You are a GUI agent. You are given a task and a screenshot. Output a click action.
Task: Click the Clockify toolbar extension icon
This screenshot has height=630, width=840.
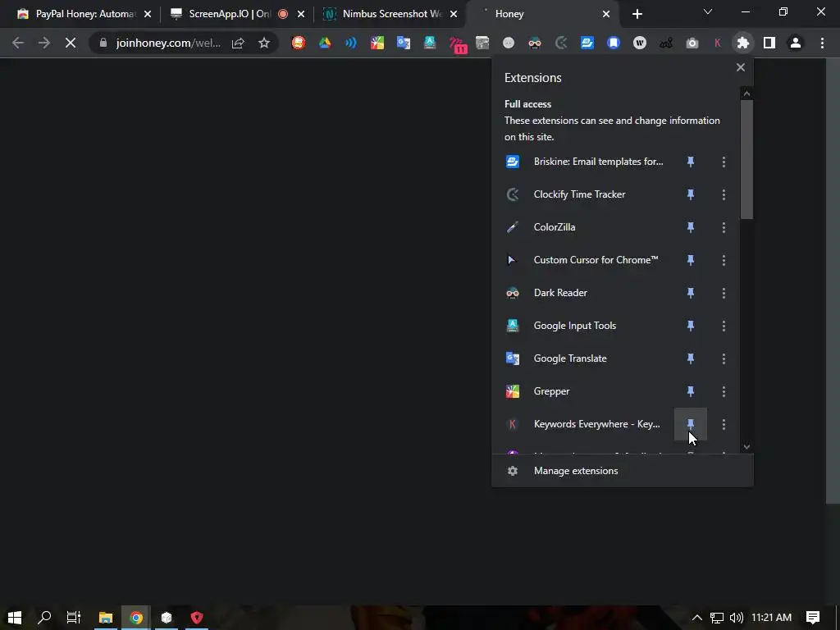(561, 43)
